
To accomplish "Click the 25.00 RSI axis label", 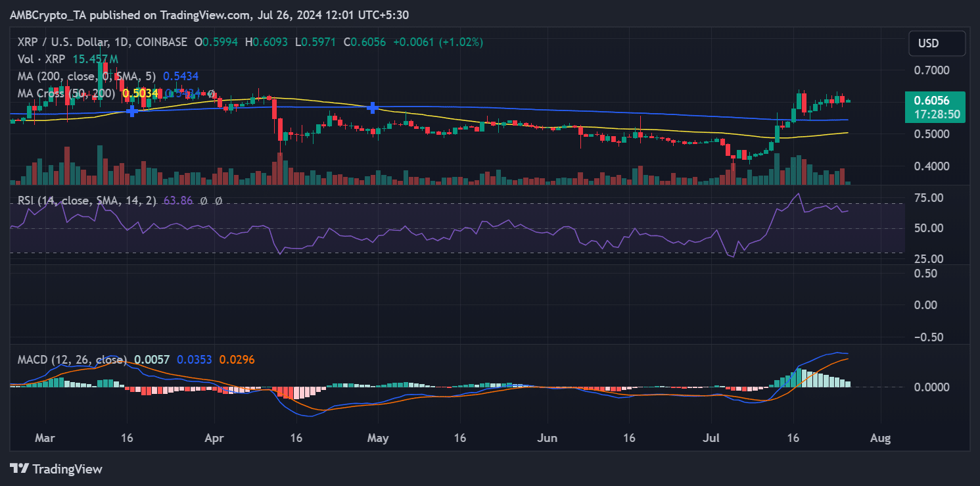I will click(x=928, y=259).
